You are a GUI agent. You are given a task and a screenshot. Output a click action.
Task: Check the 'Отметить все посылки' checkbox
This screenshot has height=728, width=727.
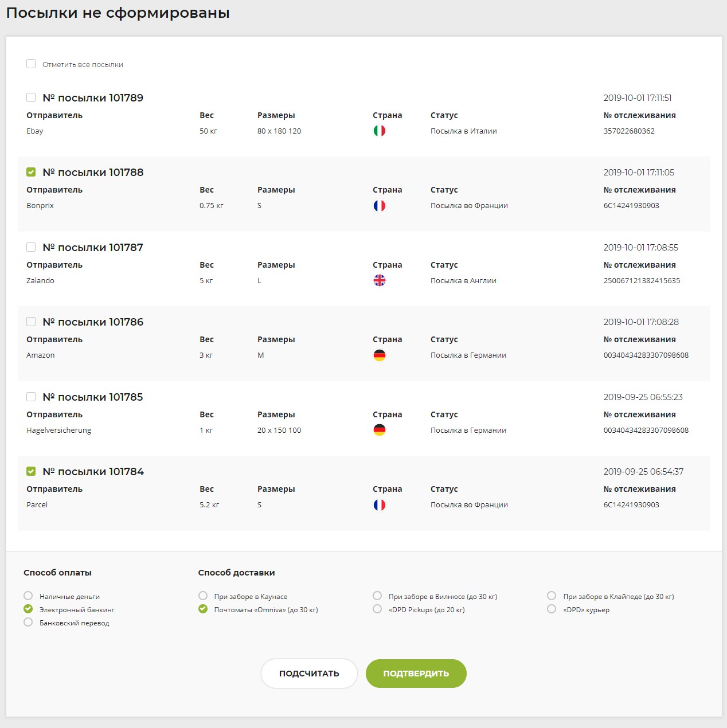(31, 64)
